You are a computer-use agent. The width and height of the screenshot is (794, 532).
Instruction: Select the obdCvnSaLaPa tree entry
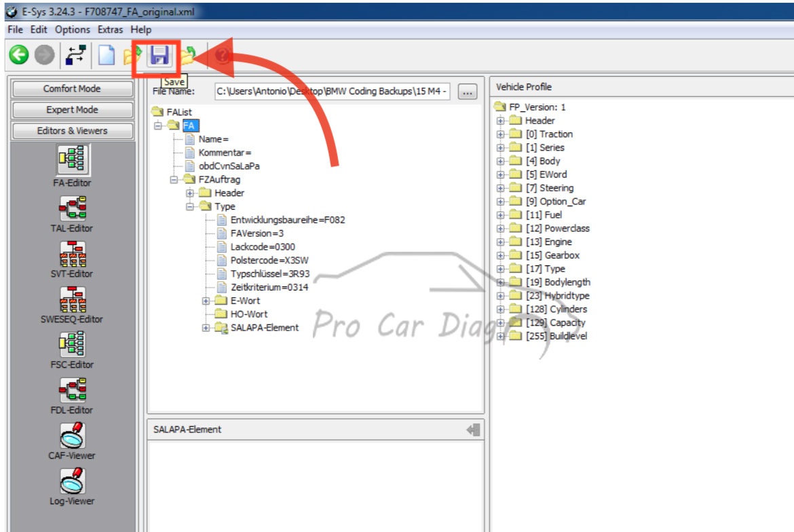(x=223, y=166)
